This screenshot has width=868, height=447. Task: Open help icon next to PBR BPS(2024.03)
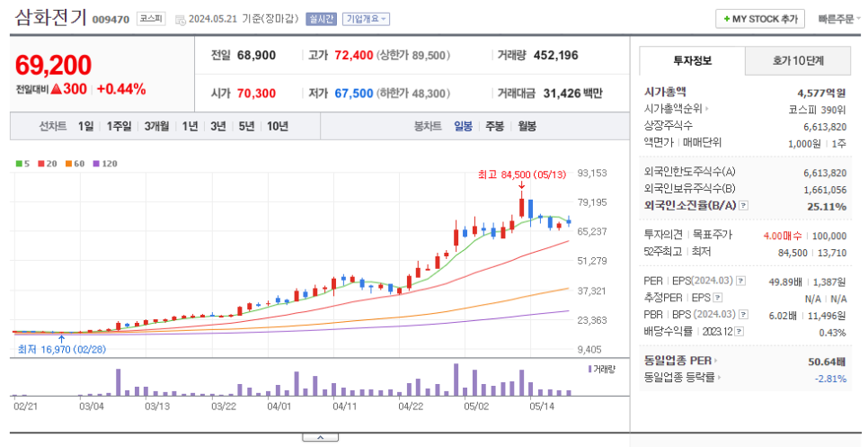click(x=743, y=315)
